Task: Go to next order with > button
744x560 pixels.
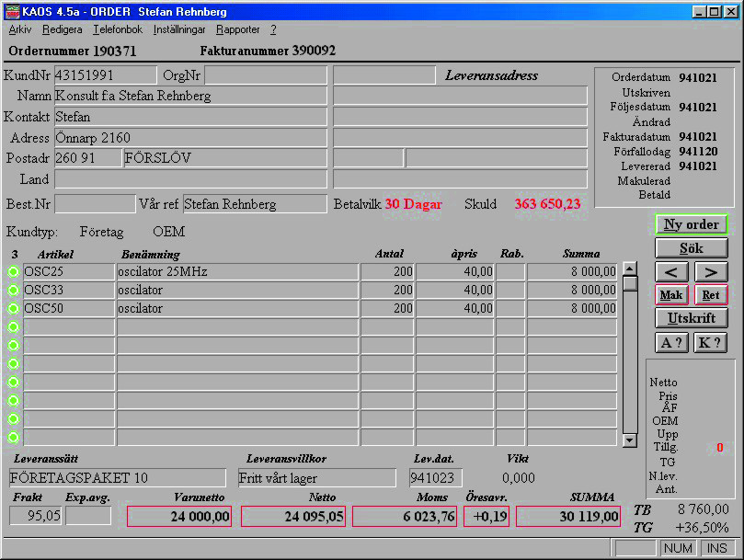Action: click(x=710, y=272)
